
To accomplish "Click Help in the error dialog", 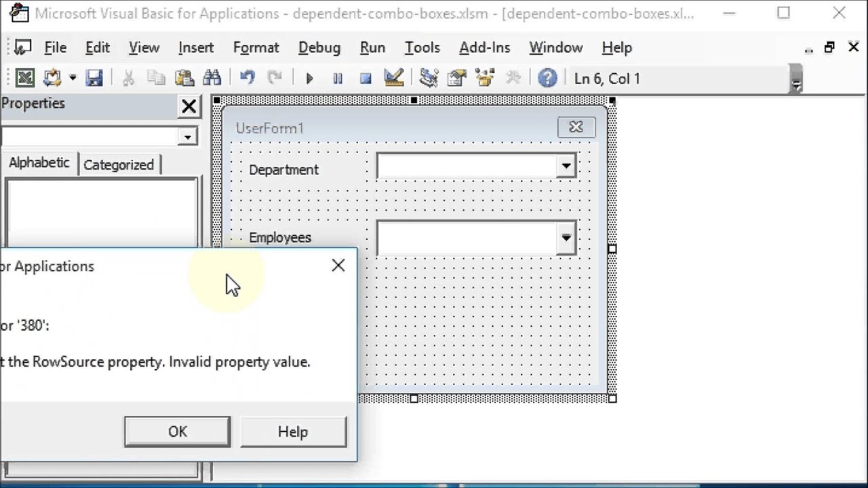I will (293, 432).
